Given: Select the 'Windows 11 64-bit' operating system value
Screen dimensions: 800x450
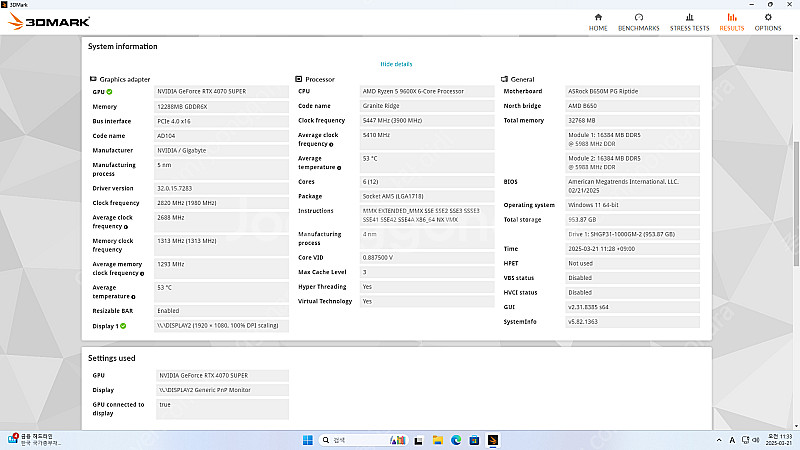Looking at the screenshot, I should [x=633, y=205].
